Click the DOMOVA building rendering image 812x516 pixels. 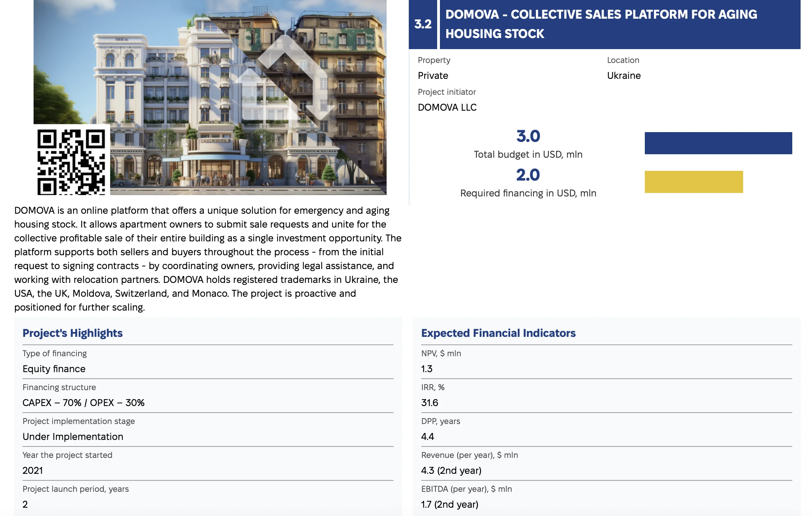point(210,97)
